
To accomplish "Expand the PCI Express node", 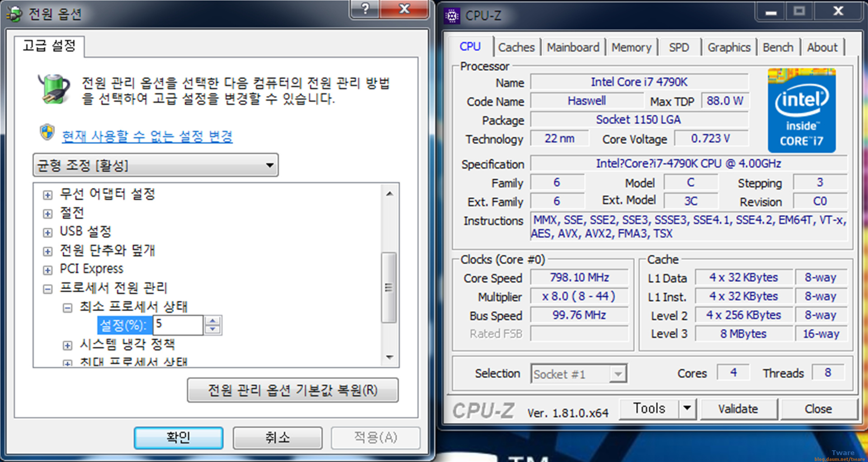I will coord(47,270).
